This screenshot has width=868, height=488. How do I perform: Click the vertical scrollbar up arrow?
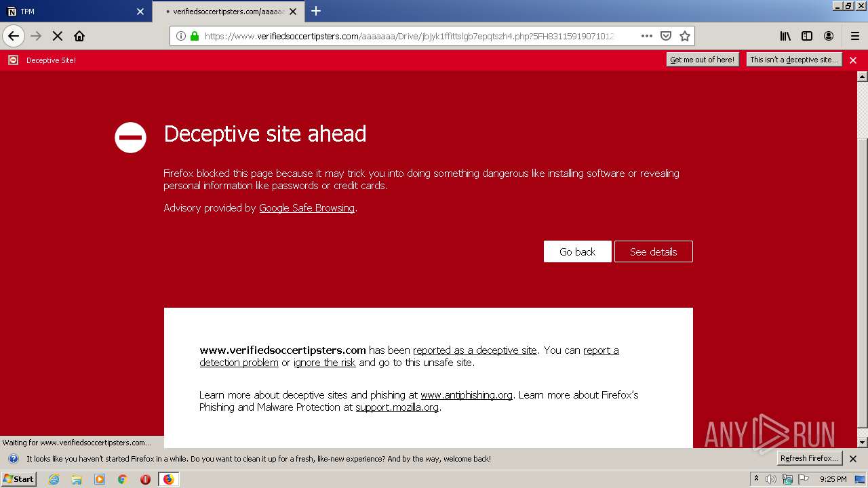[x=862, y=77]
